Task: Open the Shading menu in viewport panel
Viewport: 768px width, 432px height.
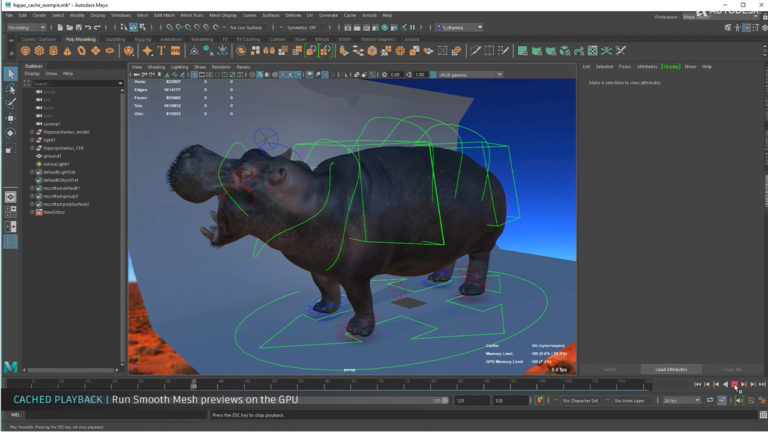Action: (x=156, y=66)
